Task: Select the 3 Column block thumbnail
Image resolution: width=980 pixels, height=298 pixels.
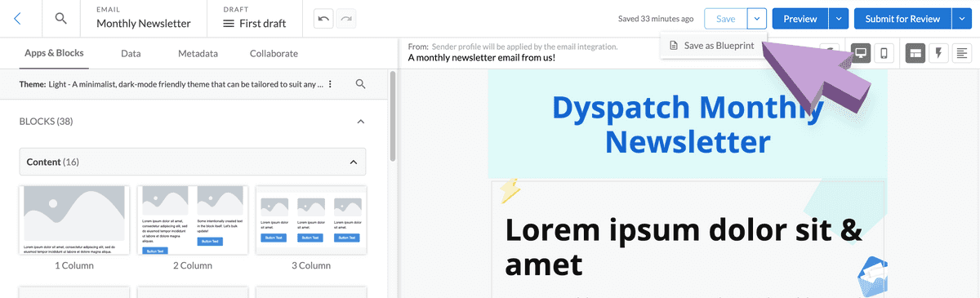Action: [x=311, y=220]
